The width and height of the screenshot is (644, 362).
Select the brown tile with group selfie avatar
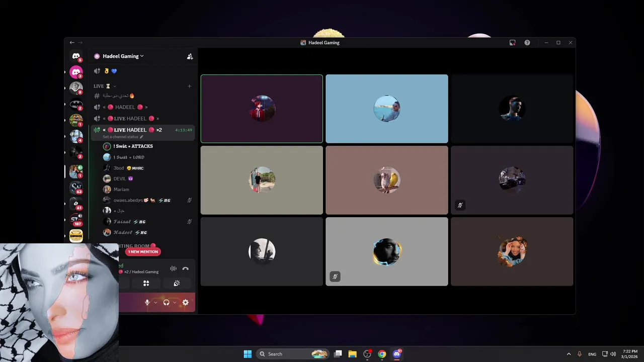[512, 251]
